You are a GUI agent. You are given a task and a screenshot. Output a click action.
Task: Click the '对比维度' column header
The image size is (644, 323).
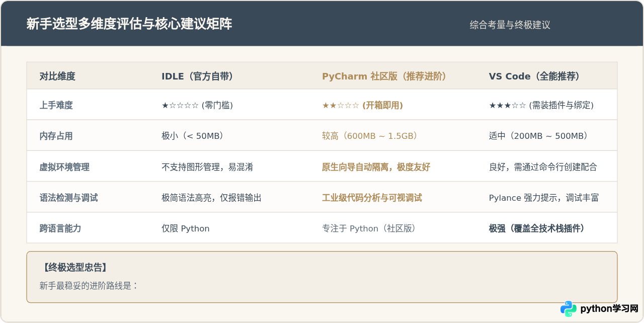pos(57,76)
